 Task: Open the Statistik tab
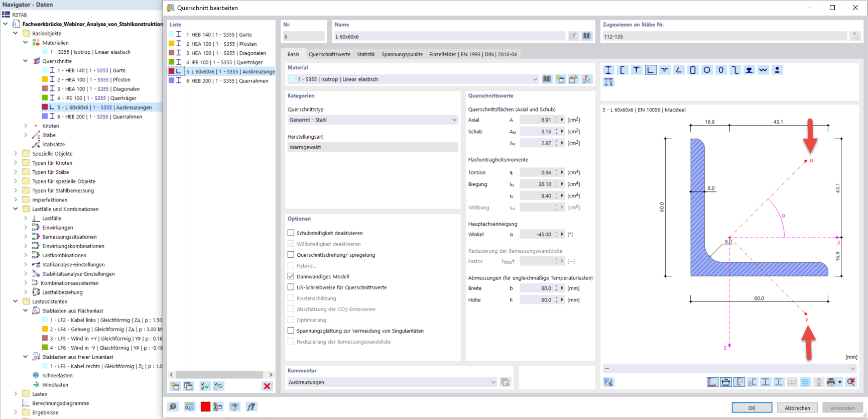366,54
